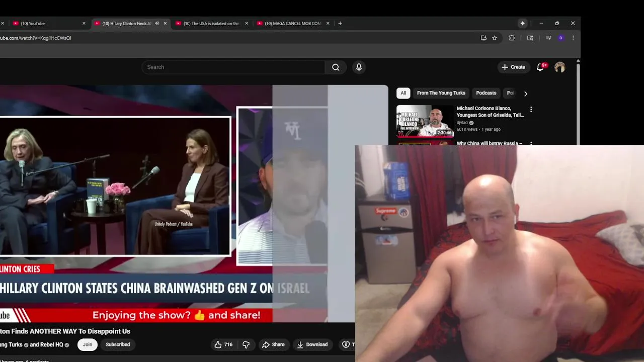
Task: Start voice search with the microphone icon
Action: [x=359, y=67]
